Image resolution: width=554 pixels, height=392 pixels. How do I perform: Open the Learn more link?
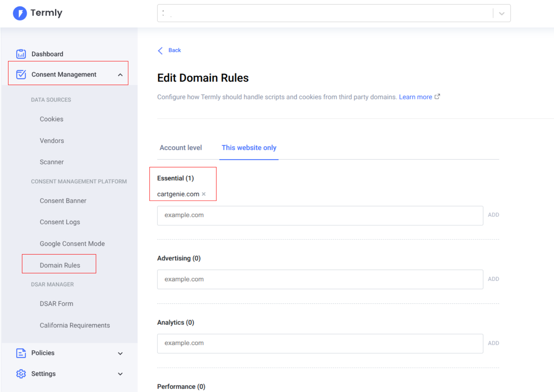415,97
